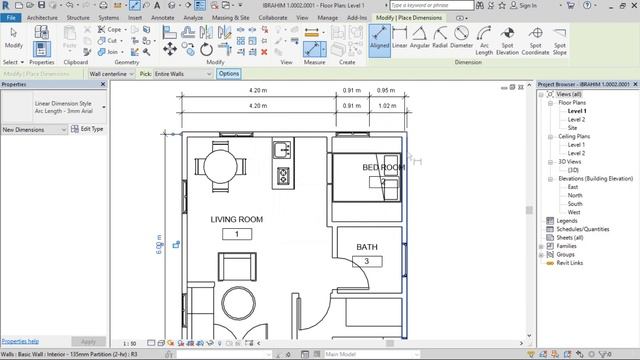This screenshot has width=640, height=360.
Task: Click the Offset tool icon
Action: (188, 32)
